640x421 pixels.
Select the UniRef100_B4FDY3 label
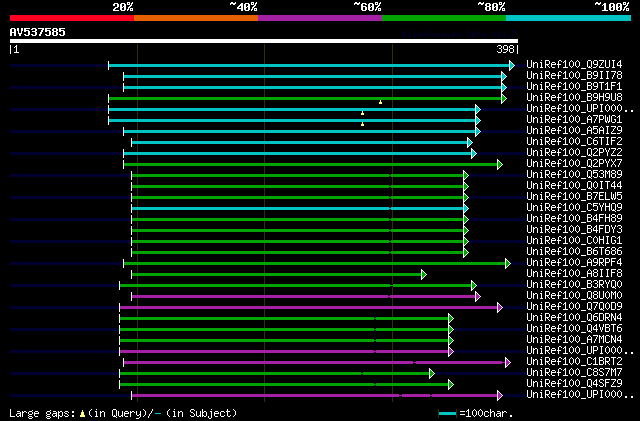point(574,230)
